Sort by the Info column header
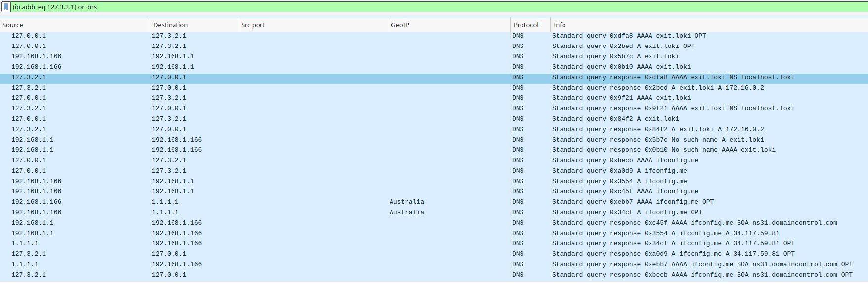868x284 pixels. [x=709, y=25]
